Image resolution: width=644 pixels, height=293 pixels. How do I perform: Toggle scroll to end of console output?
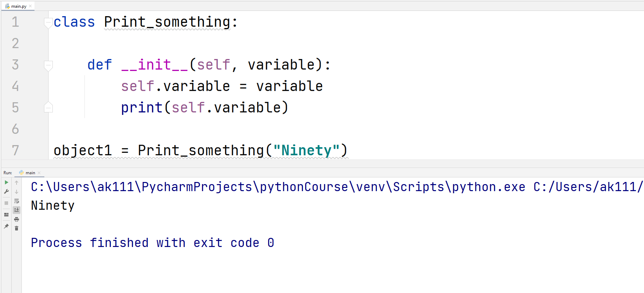coord(17,210)
